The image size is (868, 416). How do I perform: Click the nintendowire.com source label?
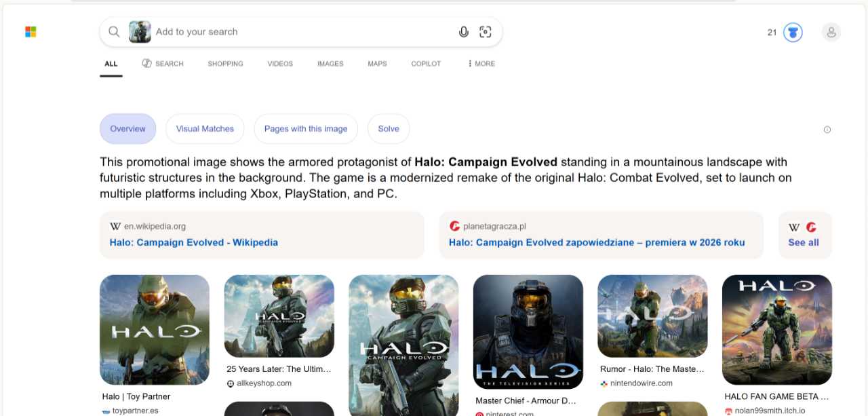[642, 383]
